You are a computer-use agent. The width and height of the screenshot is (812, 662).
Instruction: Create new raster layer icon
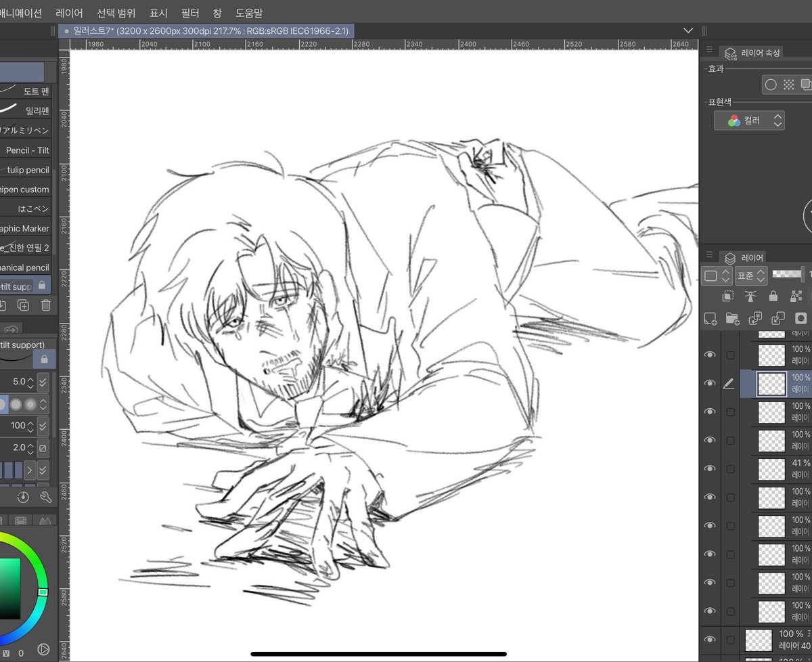[710, 317]
